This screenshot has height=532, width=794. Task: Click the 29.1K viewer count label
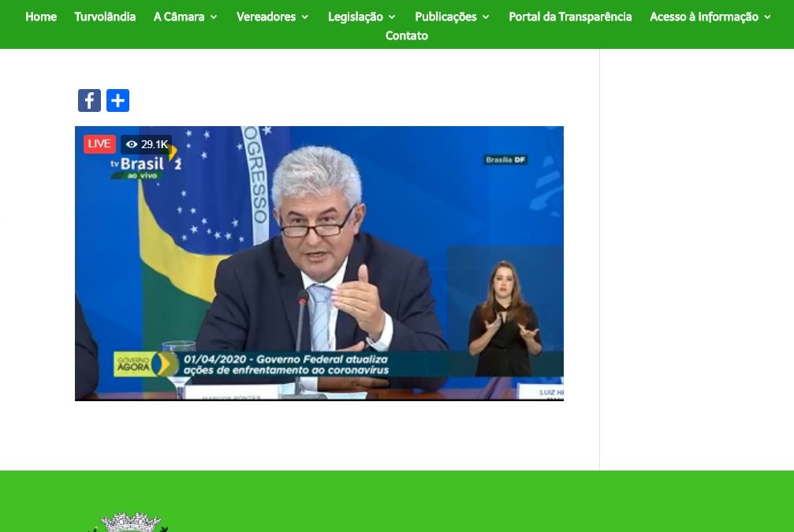click(x=155, y=144)
